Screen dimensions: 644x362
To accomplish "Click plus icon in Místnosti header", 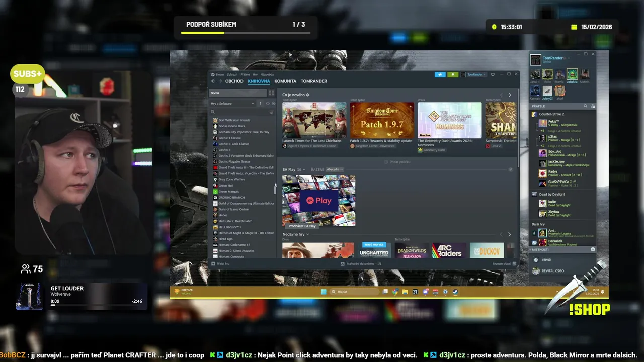I will [593, 249].
